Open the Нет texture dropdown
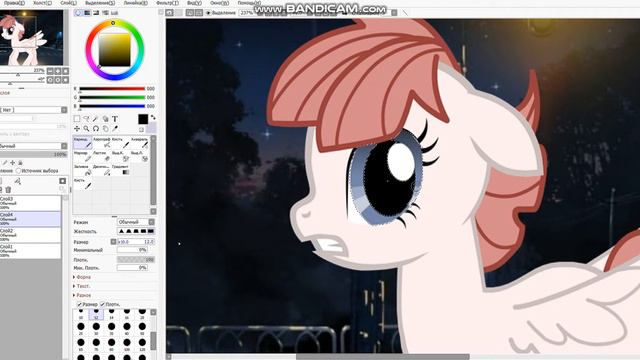This screenshot has height=360, width=640. tap(33, 110)
